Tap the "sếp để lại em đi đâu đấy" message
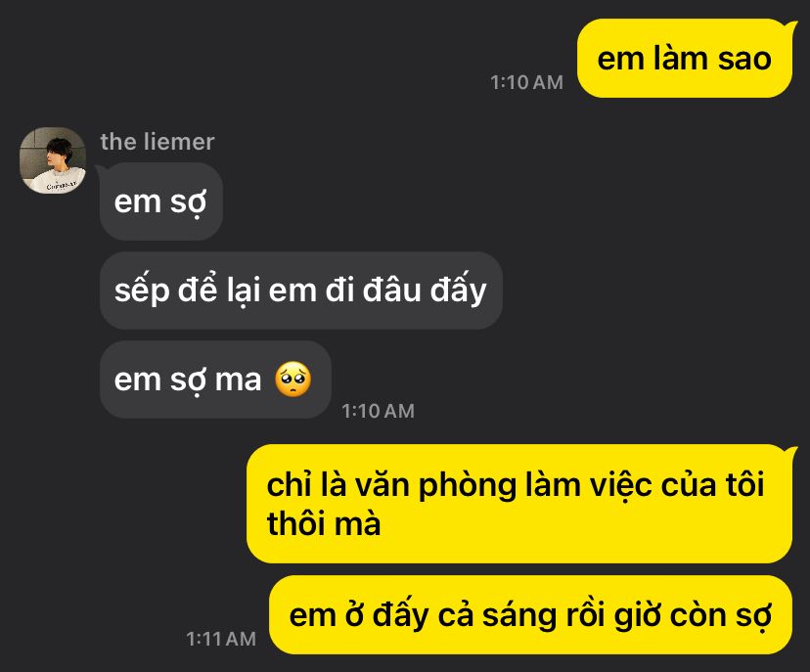810x672 pixels. [301, 291]
